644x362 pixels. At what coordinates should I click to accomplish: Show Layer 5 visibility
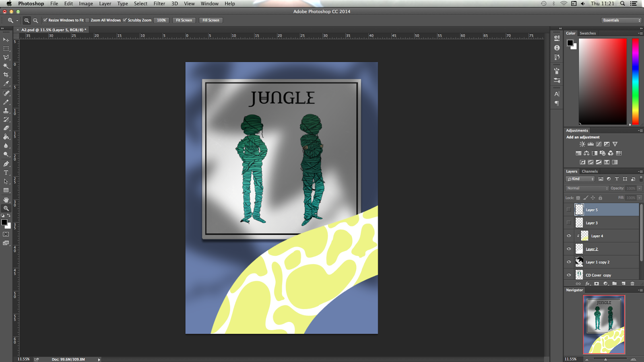(x=569, y=210)
